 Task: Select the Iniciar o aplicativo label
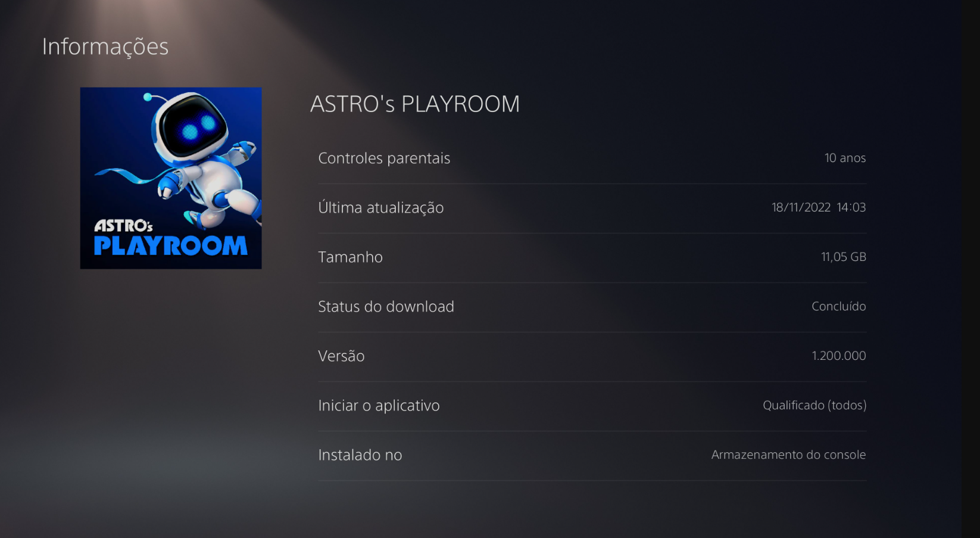(379, 406)
